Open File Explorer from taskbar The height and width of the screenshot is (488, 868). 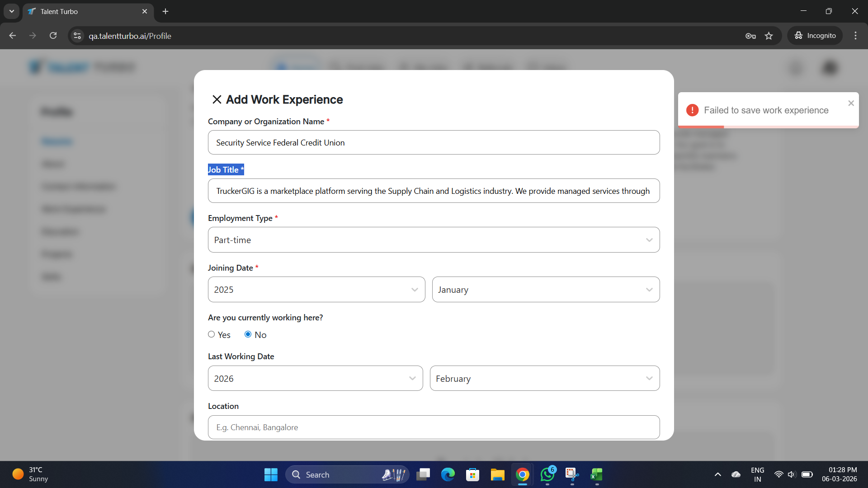tap(497, 474)
